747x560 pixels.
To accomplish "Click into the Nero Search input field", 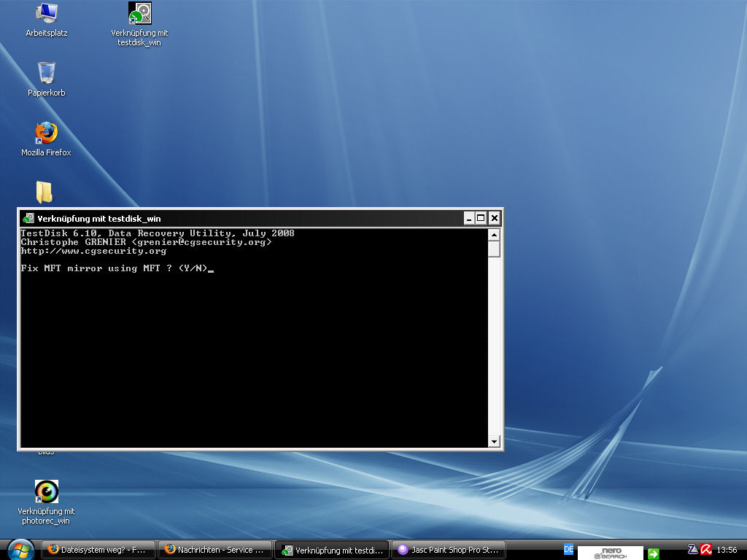I will (x=611, y=553).
